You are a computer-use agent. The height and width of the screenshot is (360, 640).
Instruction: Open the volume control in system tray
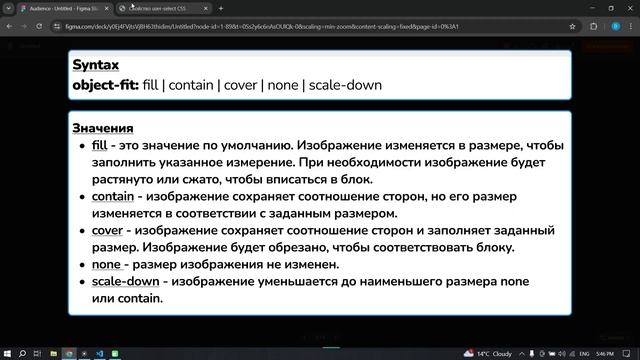[x=562, y=353]
